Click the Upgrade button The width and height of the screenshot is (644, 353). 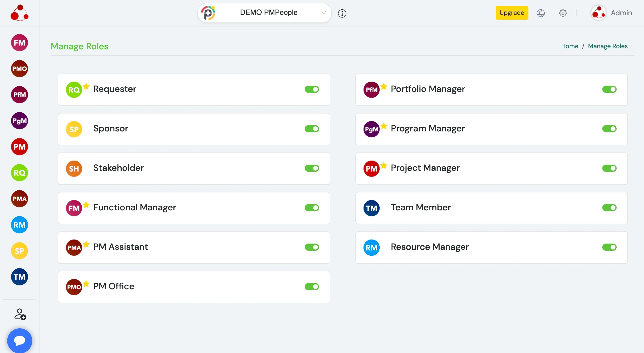pos(512,13)
